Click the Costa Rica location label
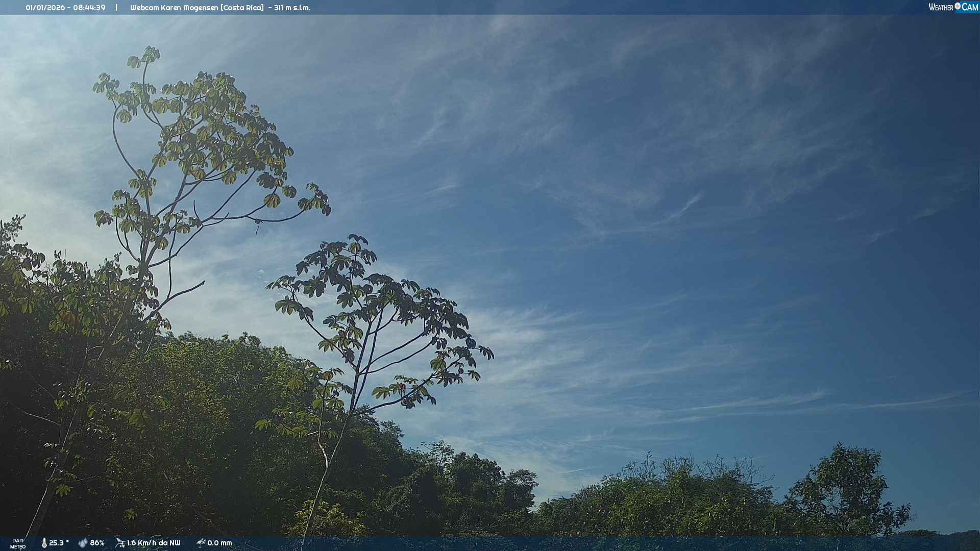This screenshot has width=980, height=551. pos(242,8)
